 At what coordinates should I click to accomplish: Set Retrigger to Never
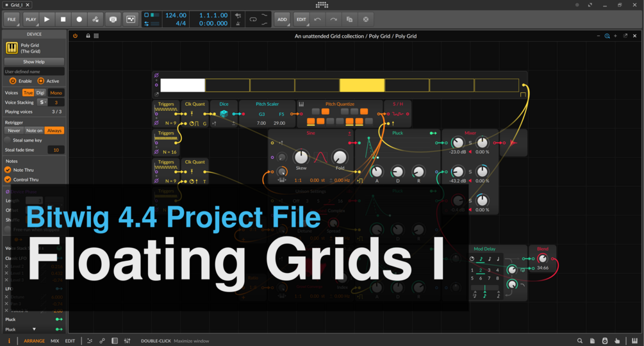[14, 131]
